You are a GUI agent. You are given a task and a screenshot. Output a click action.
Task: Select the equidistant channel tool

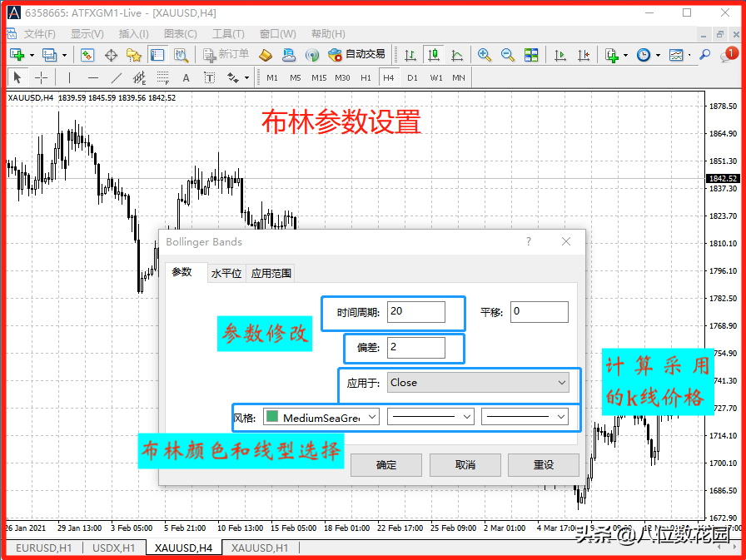[x=139, y=77]
